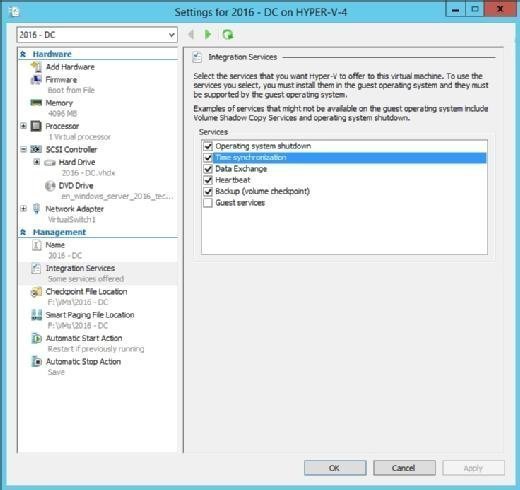Click the Memory chip icon

coord(36,103)
